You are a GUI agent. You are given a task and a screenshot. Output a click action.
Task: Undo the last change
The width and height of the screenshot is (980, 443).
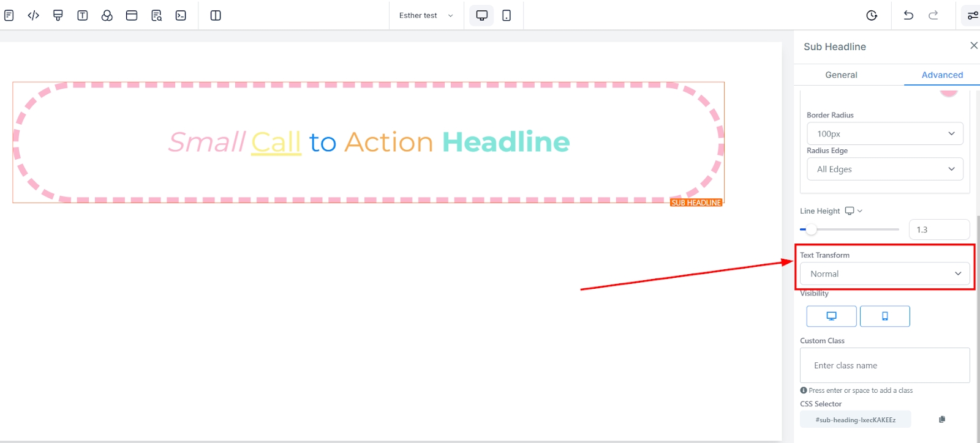point(908,15)
